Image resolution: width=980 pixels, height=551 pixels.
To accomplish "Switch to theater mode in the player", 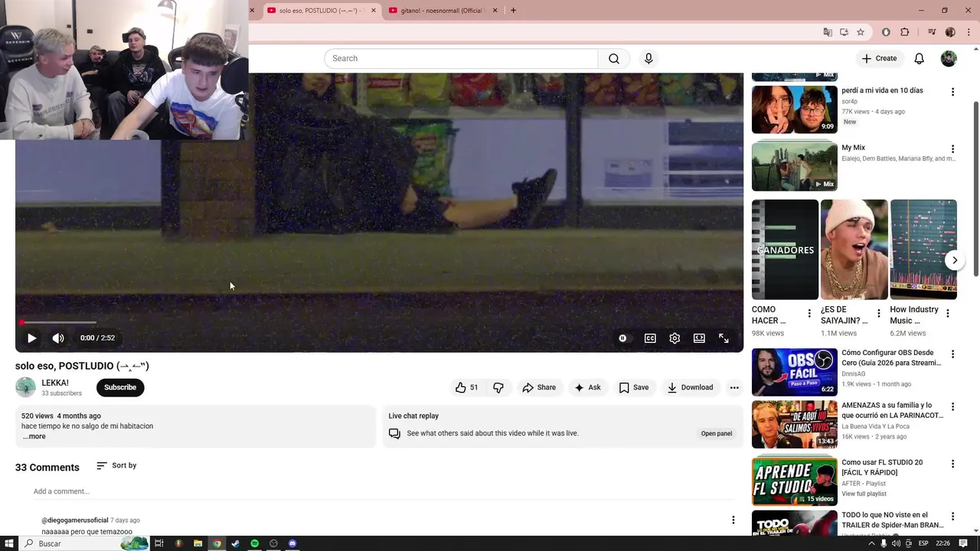I will [x=699, y=338].
